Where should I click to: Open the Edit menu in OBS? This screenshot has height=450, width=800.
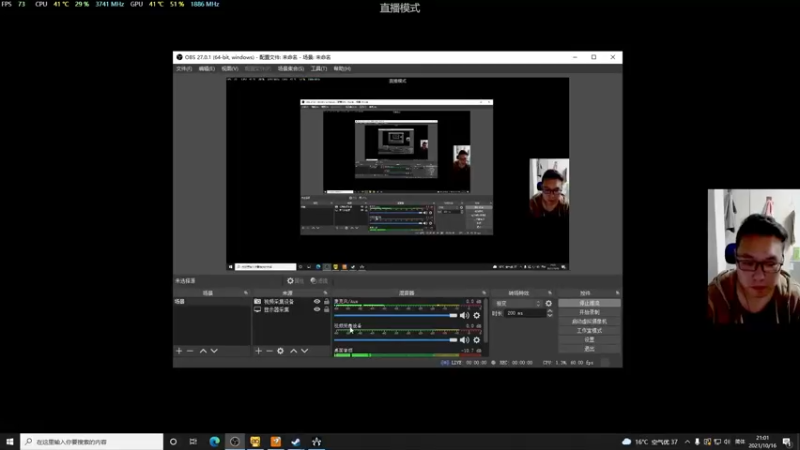click(x=207, y=68)
